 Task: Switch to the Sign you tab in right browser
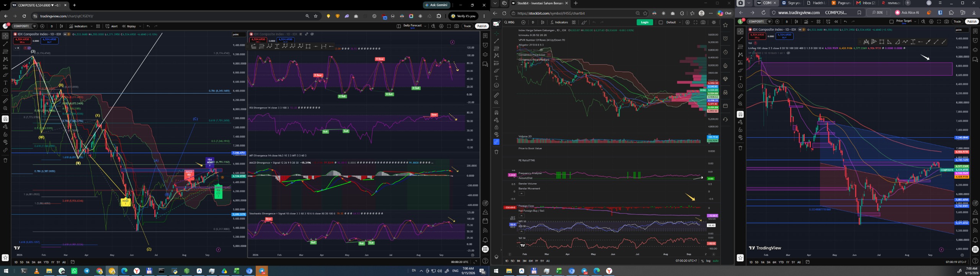(791, 3)
